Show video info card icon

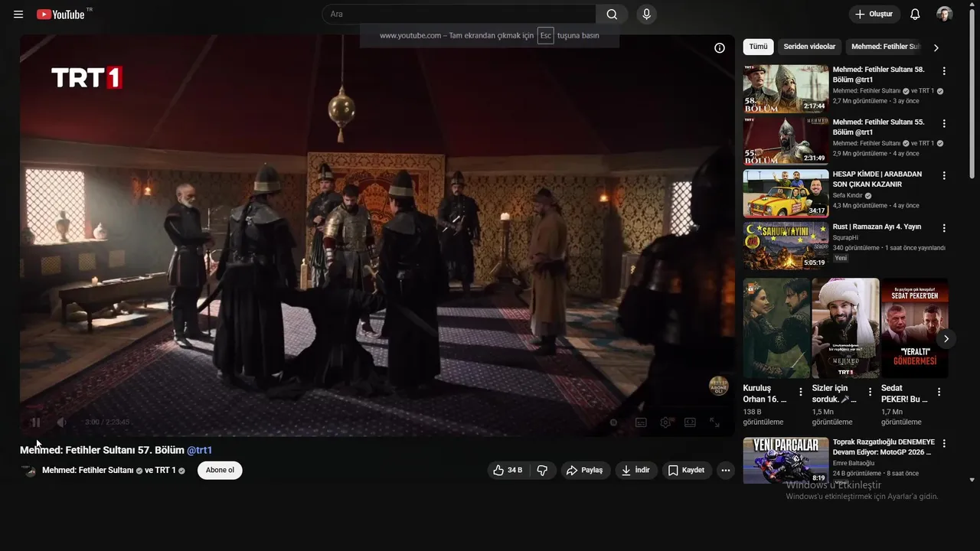720,48
